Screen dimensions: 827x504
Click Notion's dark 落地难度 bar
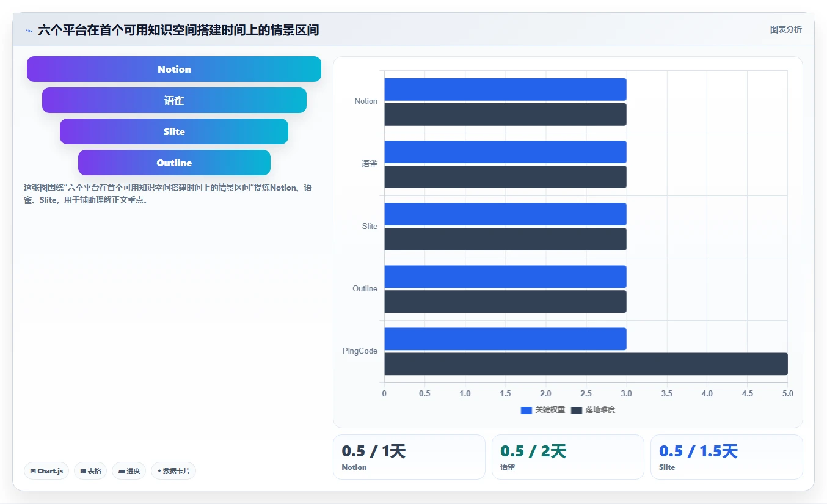click(x=505, y=114)
